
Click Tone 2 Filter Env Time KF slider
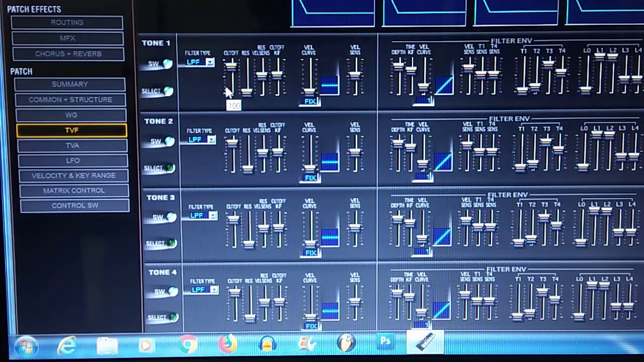(411, 147)
